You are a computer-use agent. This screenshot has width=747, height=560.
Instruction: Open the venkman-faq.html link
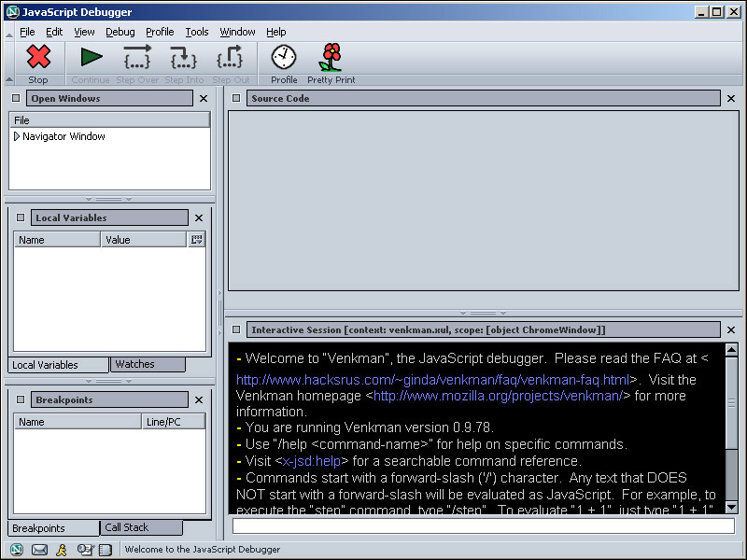tap(432, 380)
